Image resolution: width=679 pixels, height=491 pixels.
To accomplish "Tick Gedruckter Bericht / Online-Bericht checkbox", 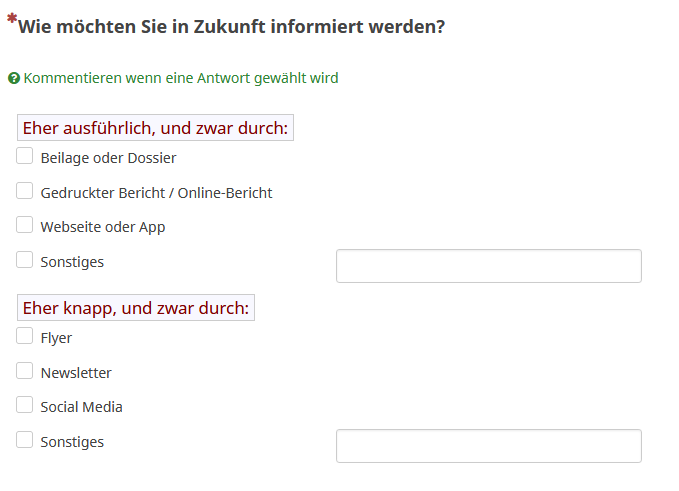I will pyautogui.click(x=25, y=191).
